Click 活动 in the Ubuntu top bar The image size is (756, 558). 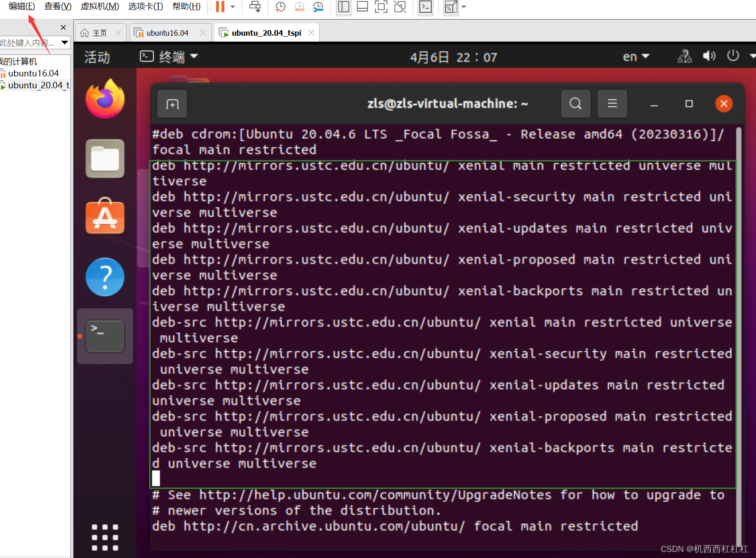coord(96,56)
